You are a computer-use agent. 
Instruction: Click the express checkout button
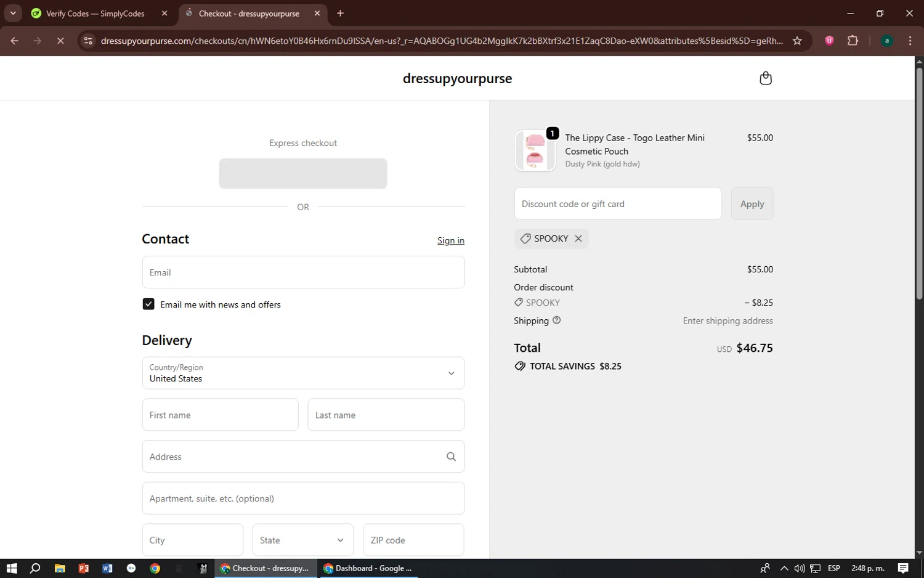(x=303, y=174)
